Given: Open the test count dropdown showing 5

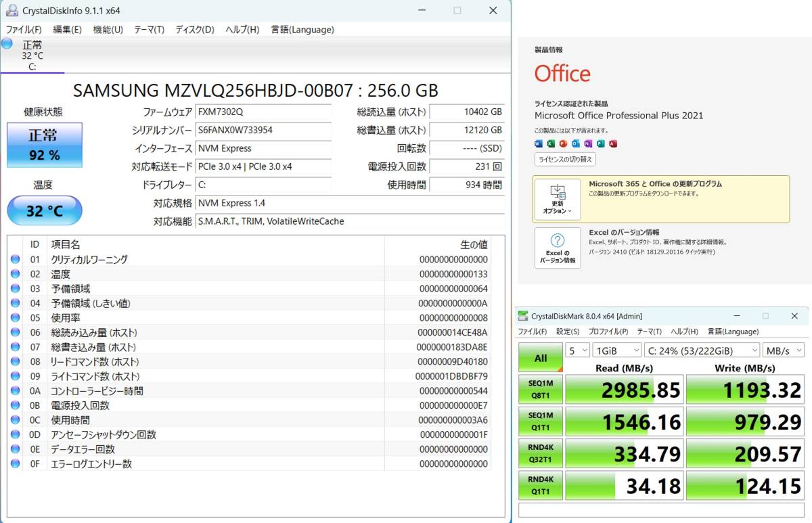Looking at the screenshot, I should pyautogui.click(x=577, y=350).
